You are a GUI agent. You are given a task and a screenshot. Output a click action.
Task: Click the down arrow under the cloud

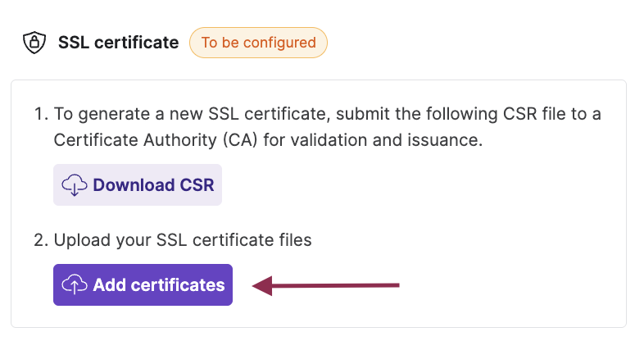click(x=75, y=190)
